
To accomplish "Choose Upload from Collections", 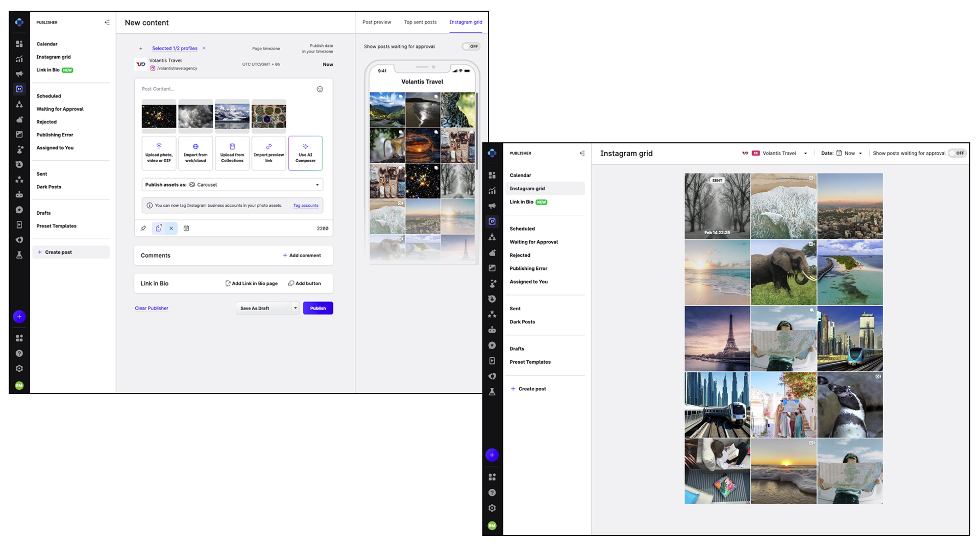I will point(232,153).
